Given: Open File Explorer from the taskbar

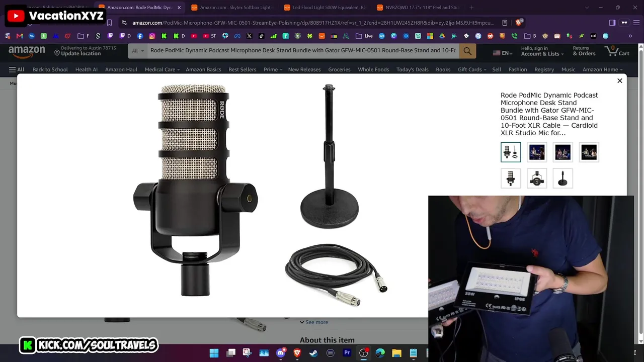Looking at the screenshot, I should [x=396, y=353].
